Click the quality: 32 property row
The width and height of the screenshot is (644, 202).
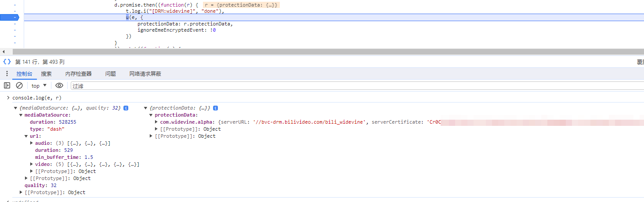tap(40, 185)
